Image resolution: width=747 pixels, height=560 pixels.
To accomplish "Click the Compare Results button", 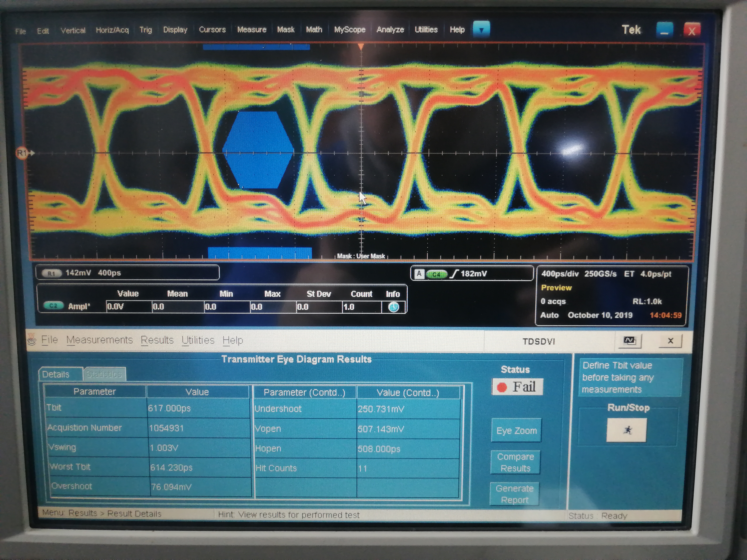I will [x=515, y=462].
